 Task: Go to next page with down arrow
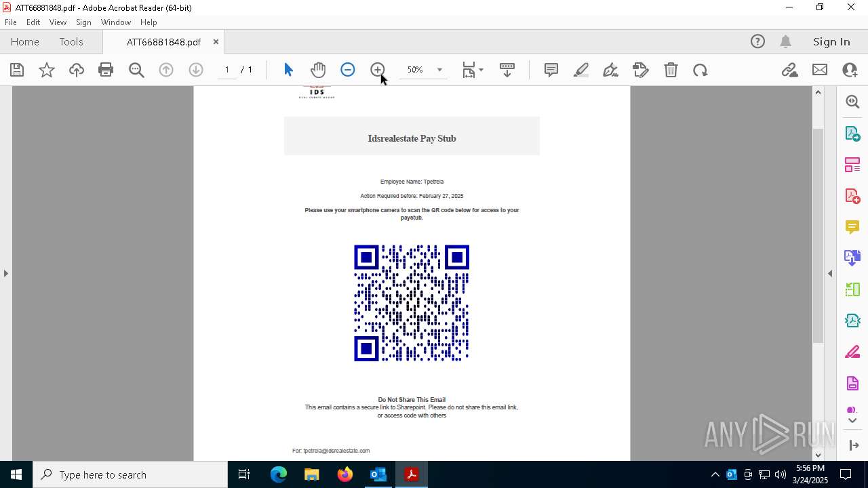click(x=196, y=70)
